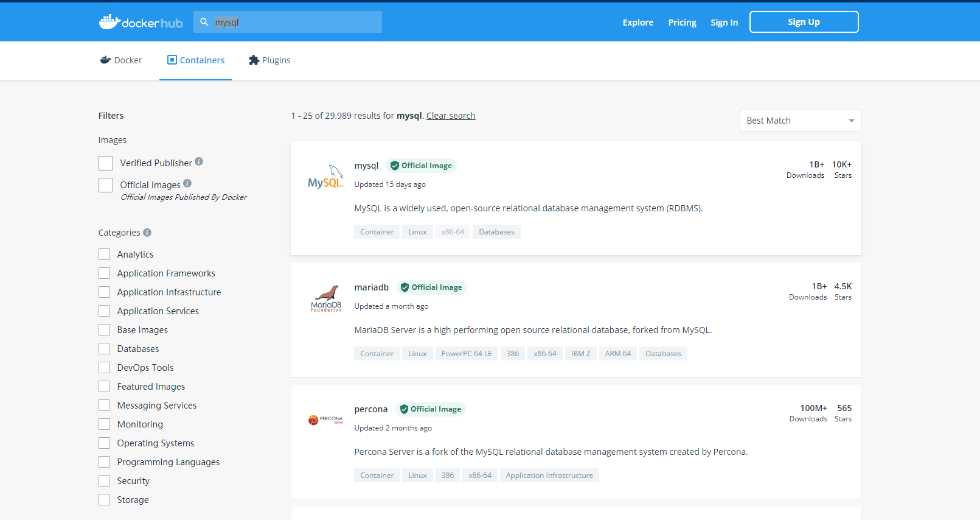Screen dimensions: 980x520
Task: Click info icon next to Categories
Action: coord(147,233)
